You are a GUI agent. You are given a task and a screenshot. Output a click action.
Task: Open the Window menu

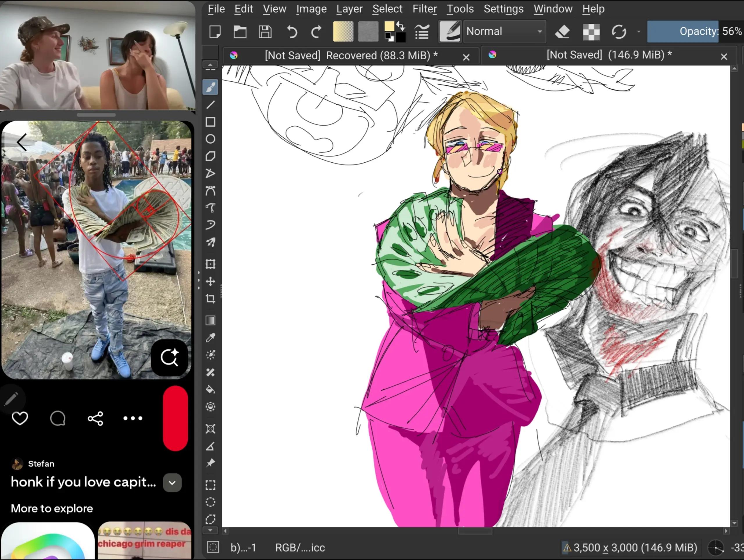[553, 9]
